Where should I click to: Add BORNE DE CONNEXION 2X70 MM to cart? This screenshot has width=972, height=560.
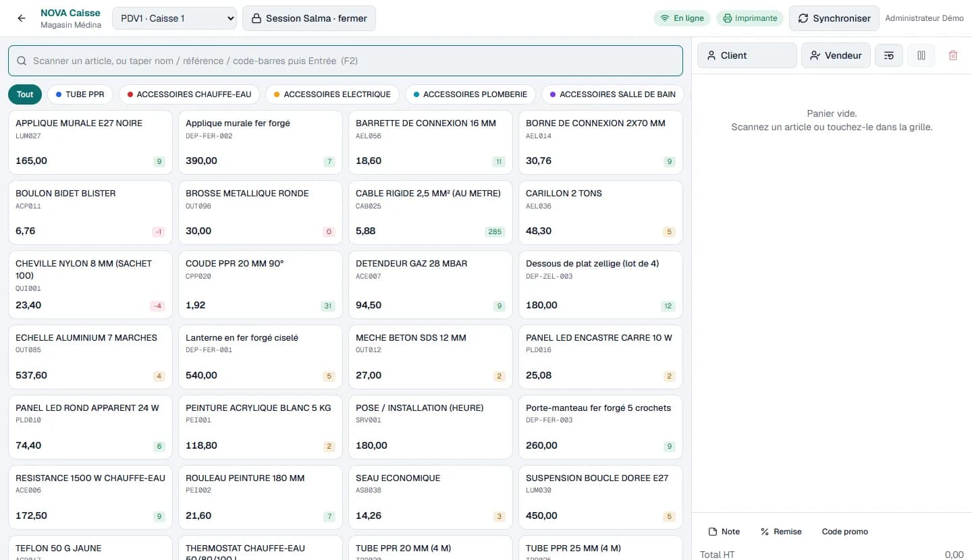pos(601,142)
